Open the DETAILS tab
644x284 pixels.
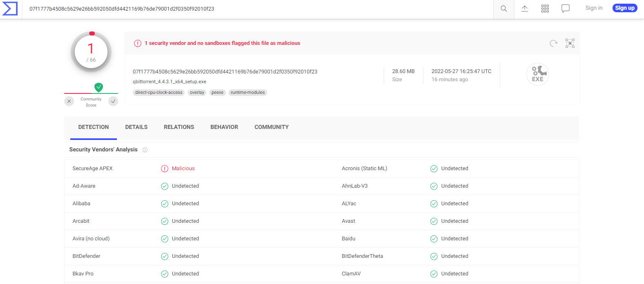pyautogui.click(x=136, y=127)
